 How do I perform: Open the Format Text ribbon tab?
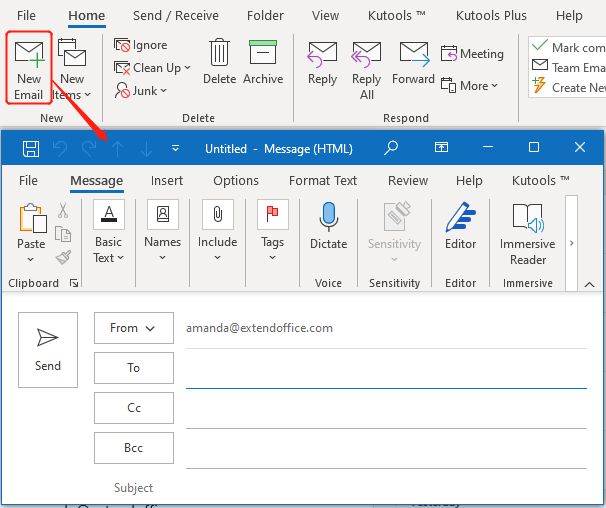(323, 181)
